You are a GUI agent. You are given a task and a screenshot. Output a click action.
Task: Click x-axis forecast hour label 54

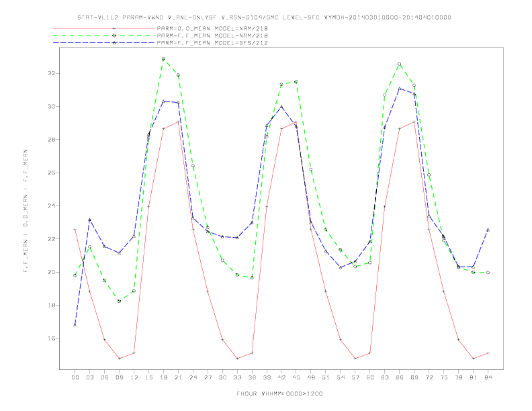point(341,377)
